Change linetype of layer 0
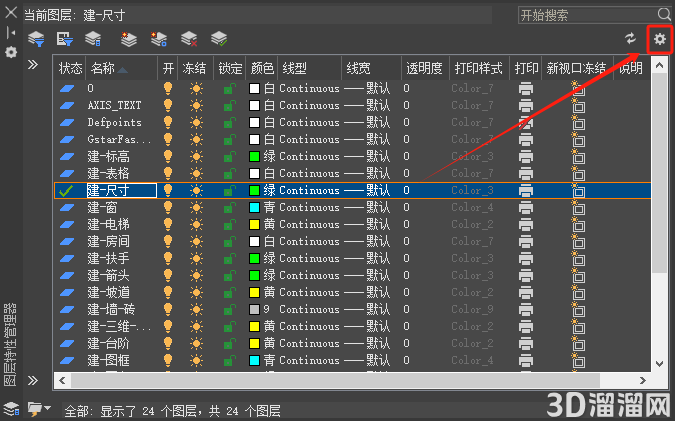The height and width of the screenshot is (421, 675). (309, 88)
